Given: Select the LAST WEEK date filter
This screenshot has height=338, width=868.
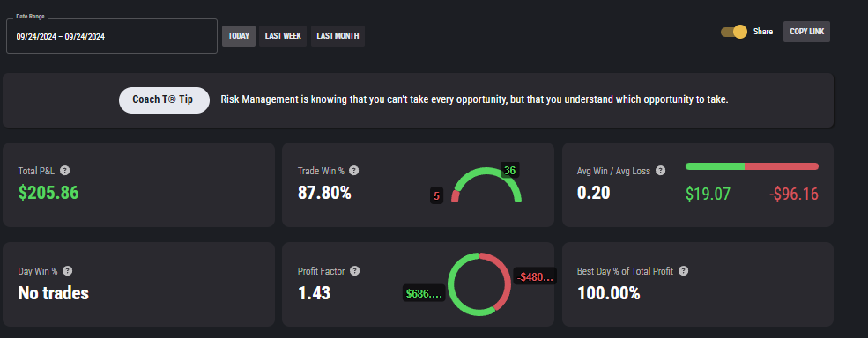Looking at the screenshot, I should pyautogui.click(x=283, y=36).
